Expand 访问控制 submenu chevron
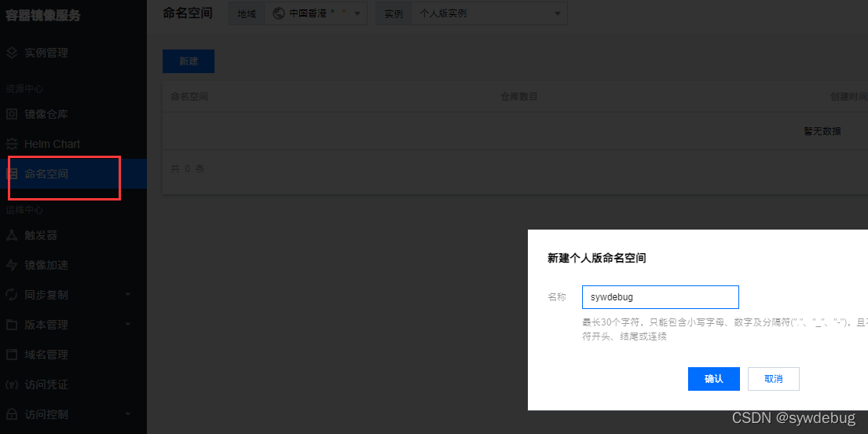 128,414
